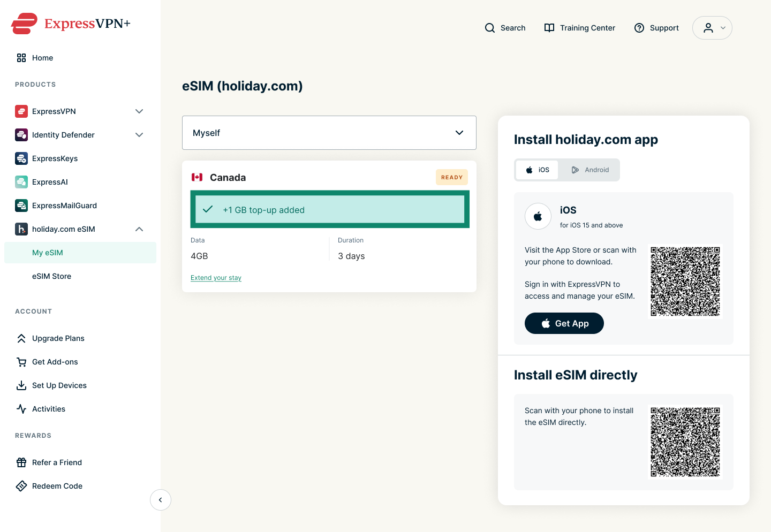The image size is (771, 532).
Task: Open the Support link
Action: coord(656,28)
